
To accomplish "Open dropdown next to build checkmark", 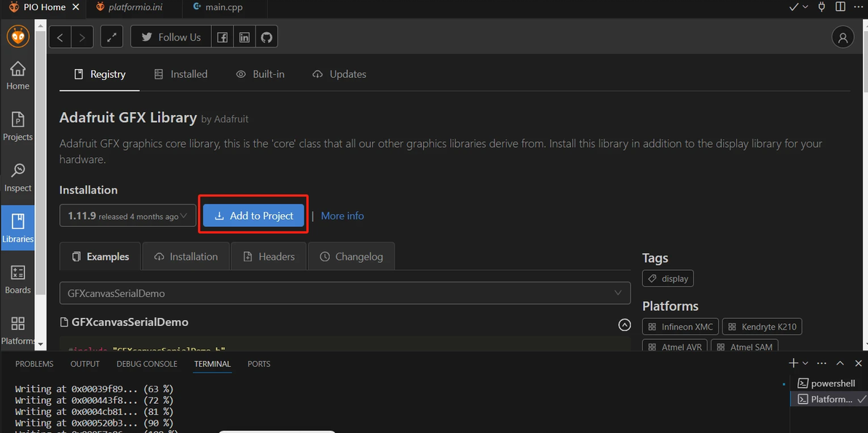I will pos(805,7).
